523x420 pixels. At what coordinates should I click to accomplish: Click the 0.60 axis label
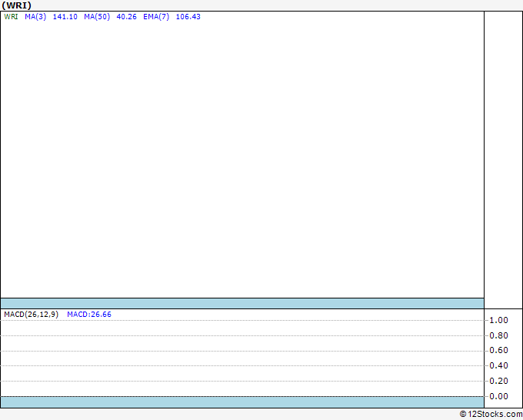pyautogui.click(x=498, y=350)
